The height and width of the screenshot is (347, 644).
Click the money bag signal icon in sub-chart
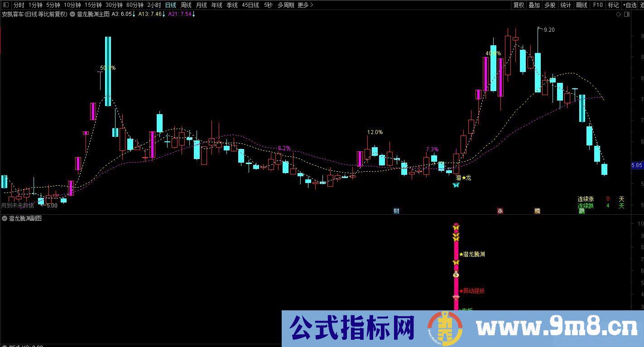point(456,274)
